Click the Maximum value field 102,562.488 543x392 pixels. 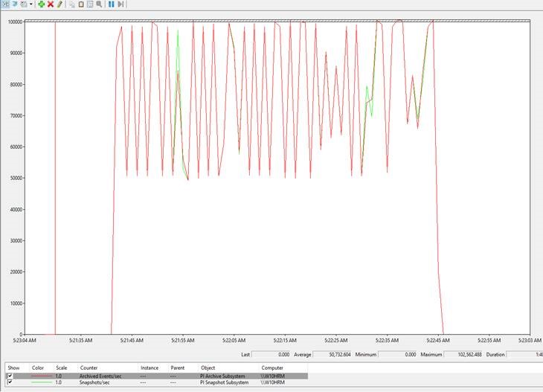coord(463,354)
